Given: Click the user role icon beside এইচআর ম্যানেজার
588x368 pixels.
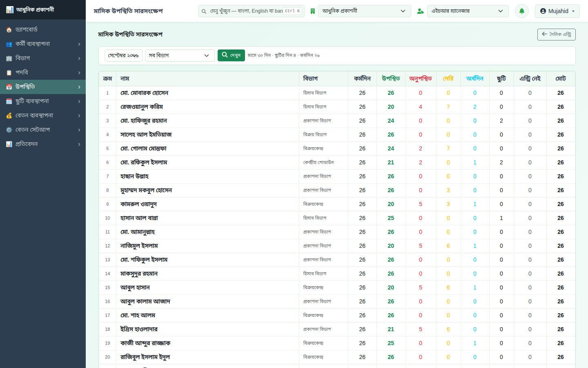Looking at the screenshot, I should pyautogui.click(x=420, y=11).
